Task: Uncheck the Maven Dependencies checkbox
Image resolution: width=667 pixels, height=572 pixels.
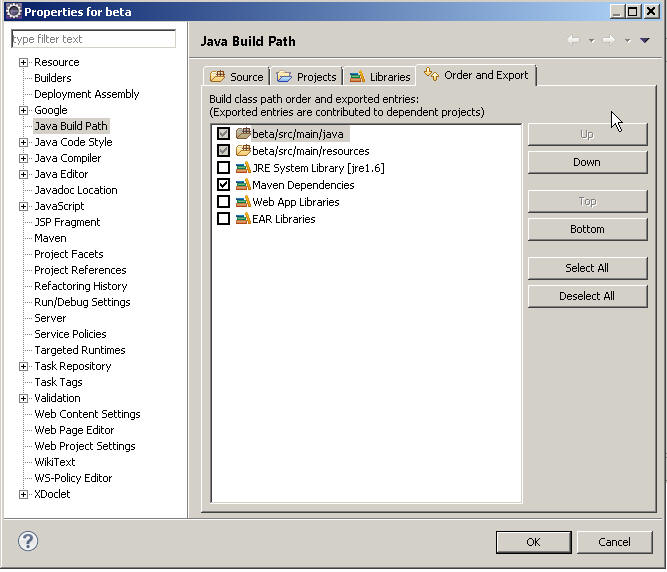Action: (x=223, y=185)
